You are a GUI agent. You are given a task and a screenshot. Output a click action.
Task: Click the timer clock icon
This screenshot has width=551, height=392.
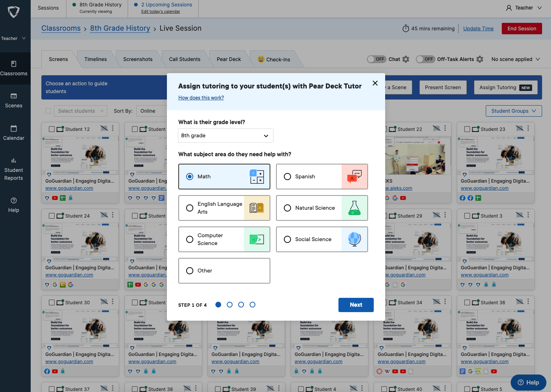pyautogui.click(x=406, y=29)
